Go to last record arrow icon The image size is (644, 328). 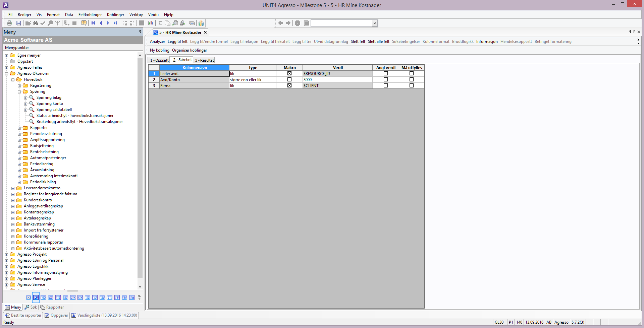pos(115,23)
